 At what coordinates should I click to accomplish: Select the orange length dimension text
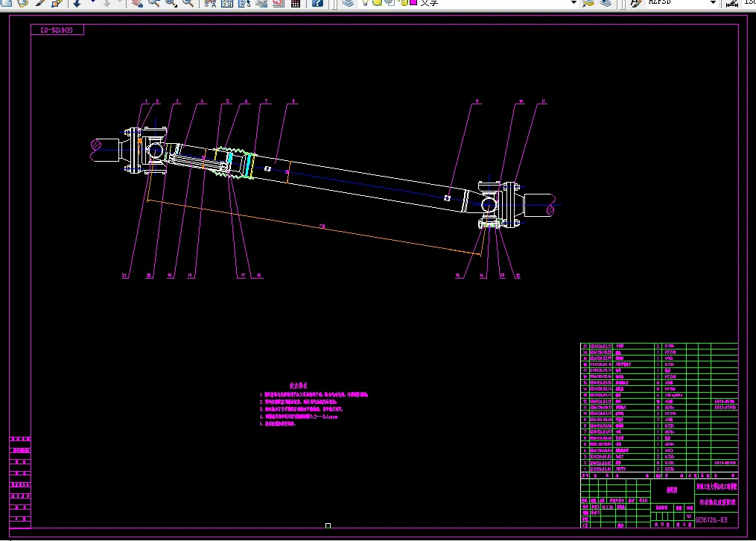322,226
